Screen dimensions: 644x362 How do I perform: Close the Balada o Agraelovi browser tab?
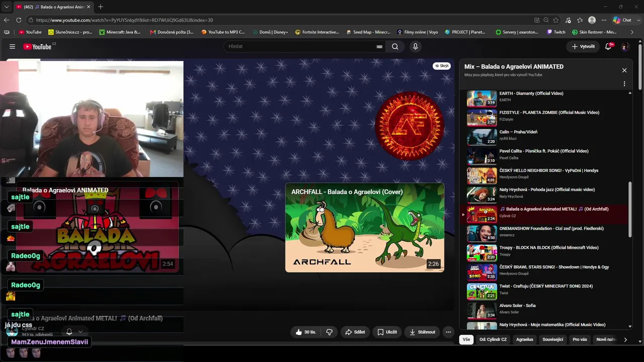(89, 7)
